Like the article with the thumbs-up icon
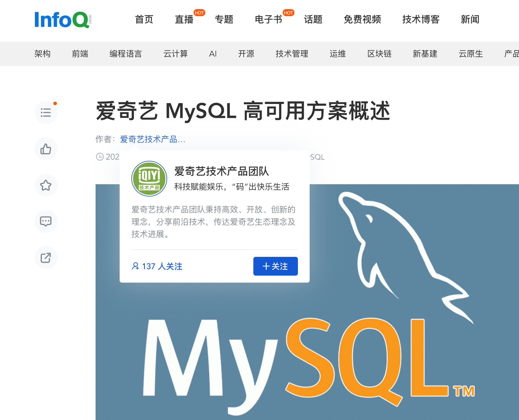 pos(46,149)
